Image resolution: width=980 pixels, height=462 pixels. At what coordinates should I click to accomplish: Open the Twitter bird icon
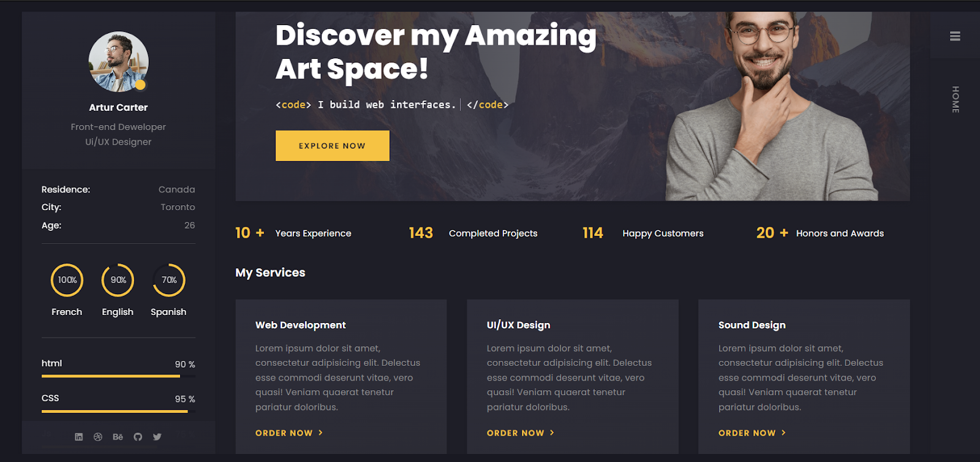point(157,437)
